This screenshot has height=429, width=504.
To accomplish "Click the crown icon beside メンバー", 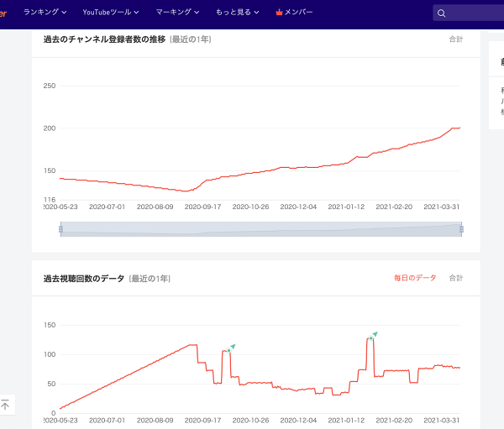I will point(279,13).
